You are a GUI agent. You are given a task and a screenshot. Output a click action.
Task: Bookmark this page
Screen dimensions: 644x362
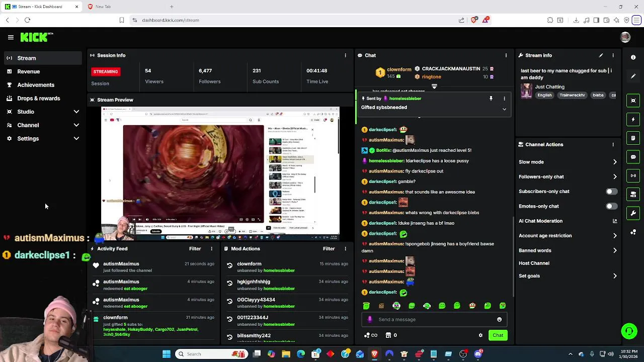(x=122, y=20)
